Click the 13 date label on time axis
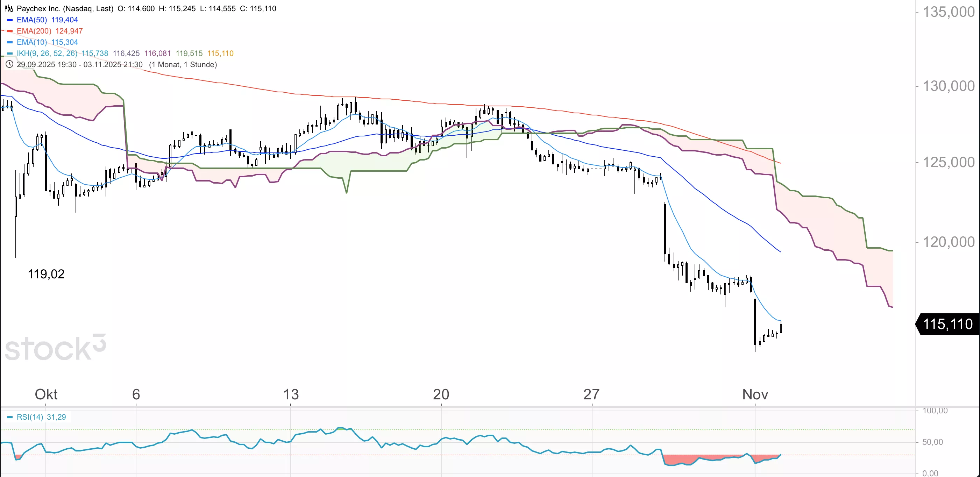The width and height of the screenshot is (980, 477). point(291,394)
